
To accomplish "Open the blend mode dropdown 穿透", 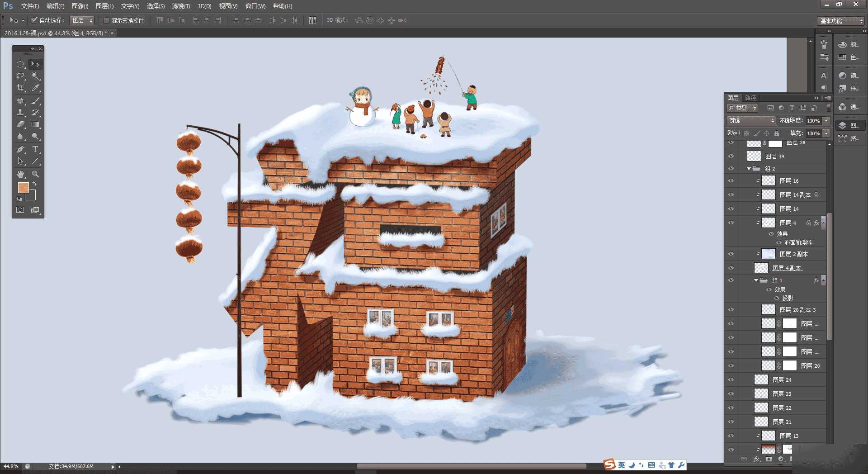I will point(750,120).
